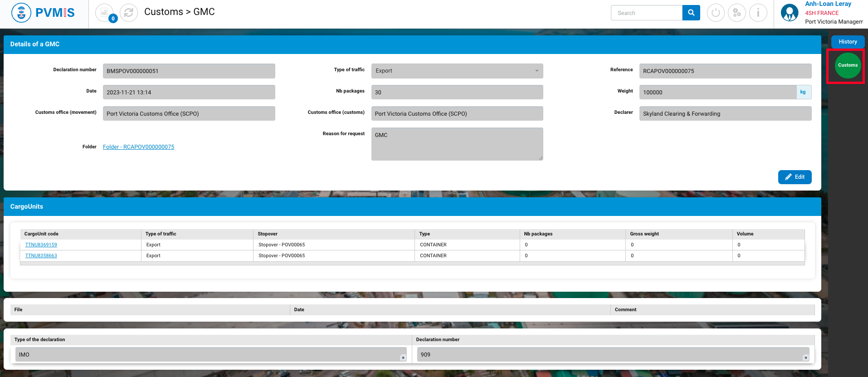This screenshot has width=868, height=377.
Task: Click the green Customs circle
Action: coord(848,65)
